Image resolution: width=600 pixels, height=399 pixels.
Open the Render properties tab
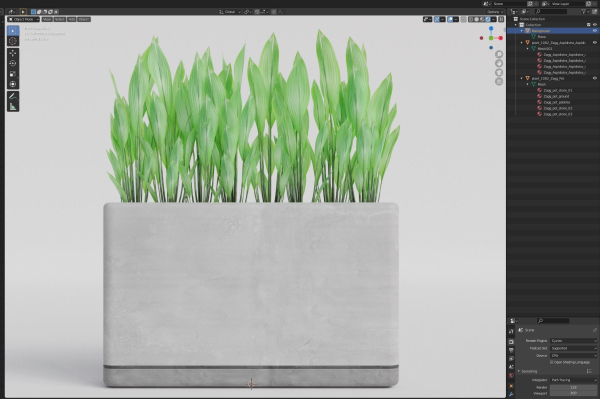click(511, 342)
